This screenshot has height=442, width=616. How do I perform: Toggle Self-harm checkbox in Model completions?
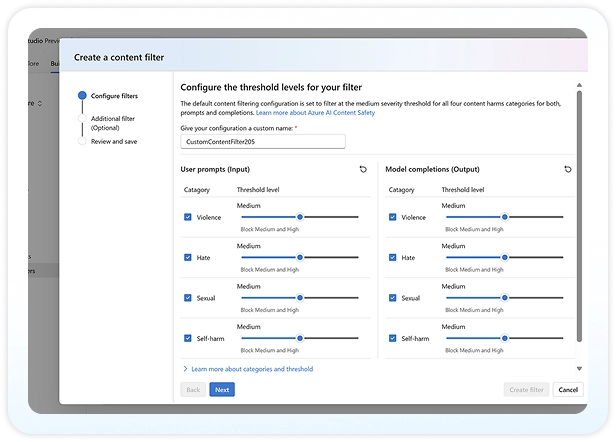tap(392, 338)
